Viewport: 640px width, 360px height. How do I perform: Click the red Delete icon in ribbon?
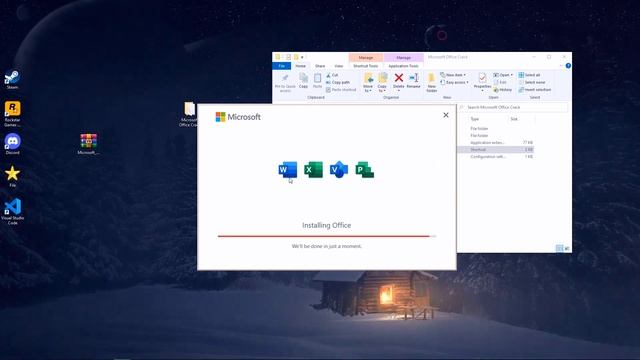coord(399,78)
